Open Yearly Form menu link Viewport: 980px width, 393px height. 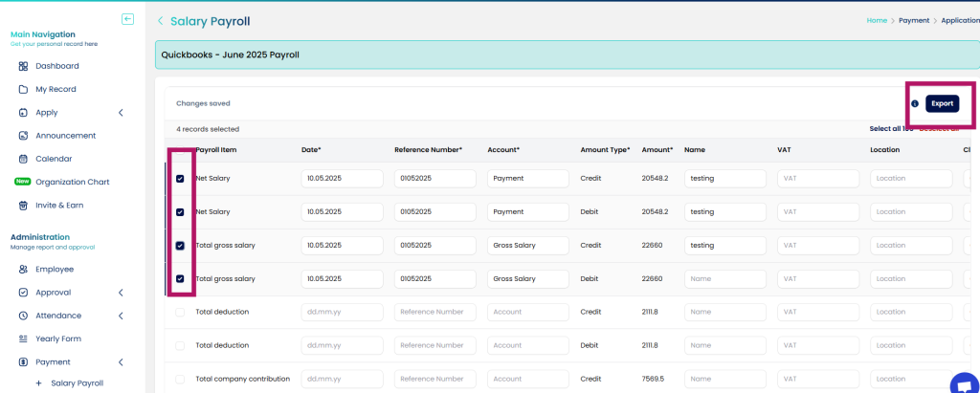click(58, 338)
